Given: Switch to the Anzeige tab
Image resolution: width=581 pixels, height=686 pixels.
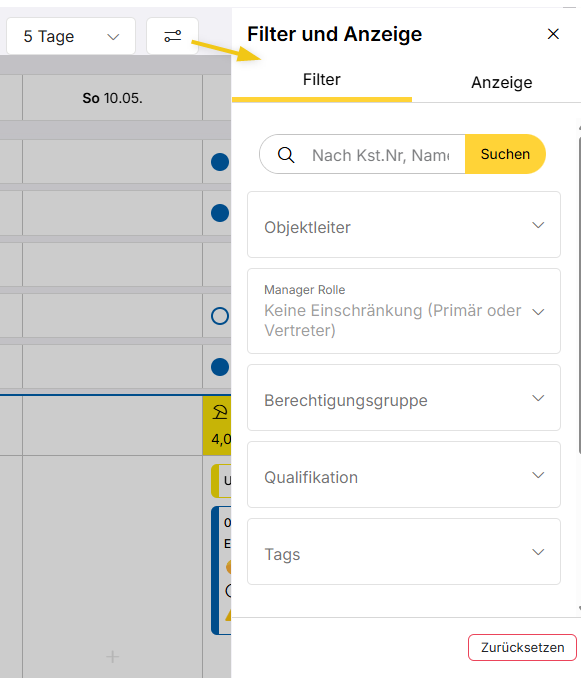Looking at the screenshot, I should [x=501, y=82].
